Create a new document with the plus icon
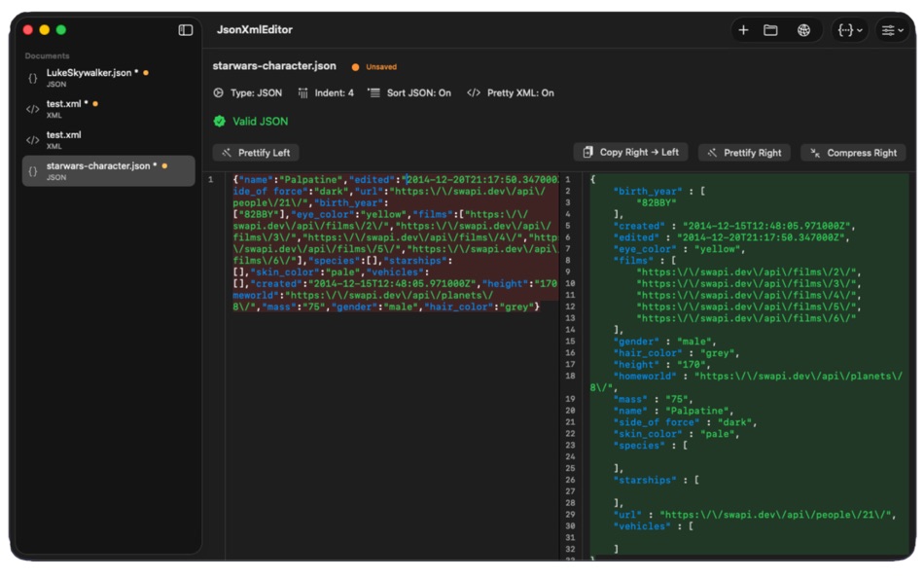 point(743,30)
